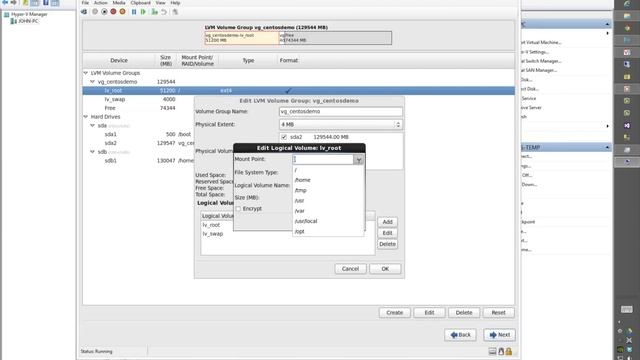
Task: Open the Physical Extent 4 MB dropdown
Action: click(341, 124)
